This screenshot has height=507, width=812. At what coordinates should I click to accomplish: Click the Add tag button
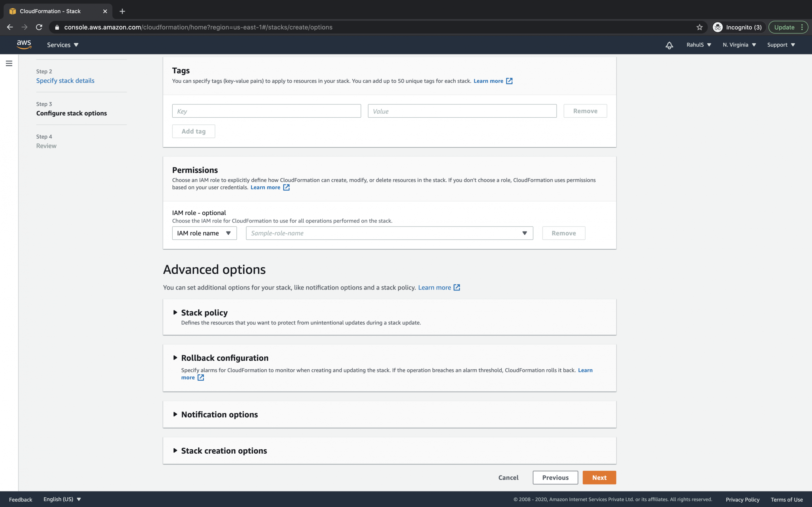pyautogui.click(x=194, y=131)
